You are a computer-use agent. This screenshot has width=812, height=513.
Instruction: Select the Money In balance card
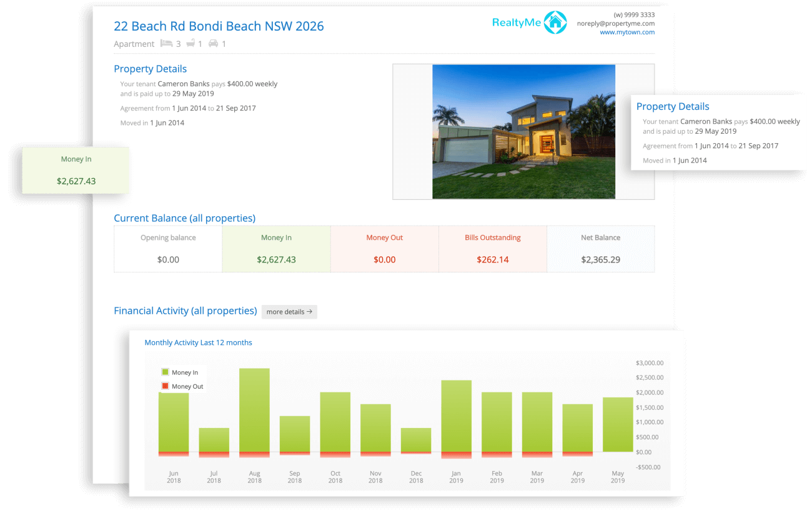point(276,249)
